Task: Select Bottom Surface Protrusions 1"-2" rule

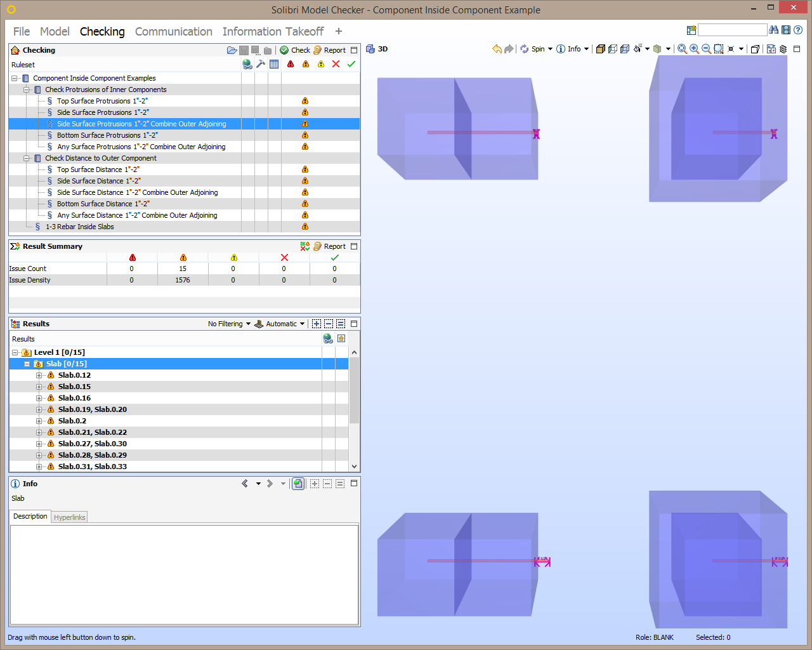Action: pyautogui.click(x=107, y=135)
